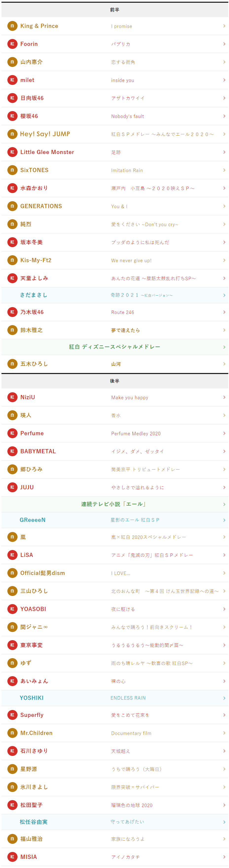The image size is (229, 868).
Task: Click the red badge next to milet
Action: pyautogui.click(x=12, y=80)
